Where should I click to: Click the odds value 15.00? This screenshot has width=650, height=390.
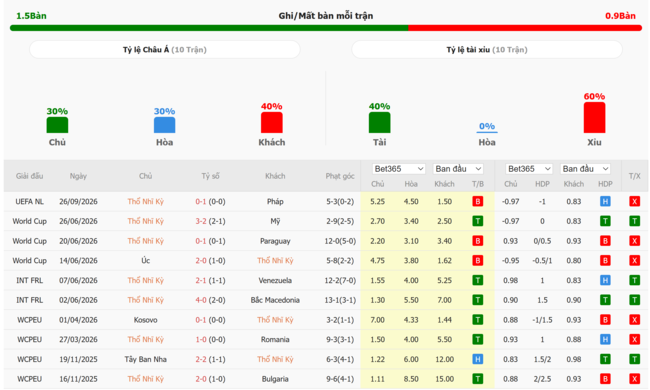444,379
